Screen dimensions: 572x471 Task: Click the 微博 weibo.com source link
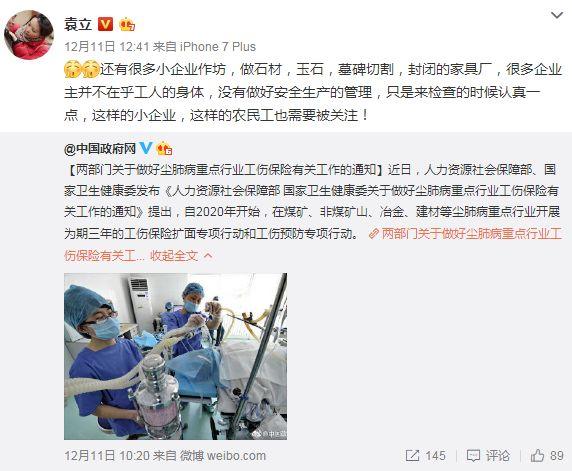pos(223,456)
